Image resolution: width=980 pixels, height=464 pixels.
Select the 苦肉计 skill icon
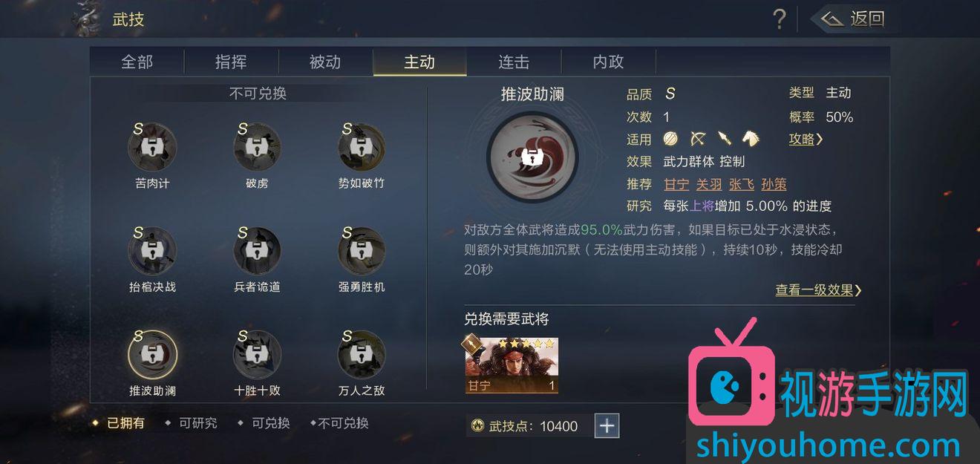[152, 148]
